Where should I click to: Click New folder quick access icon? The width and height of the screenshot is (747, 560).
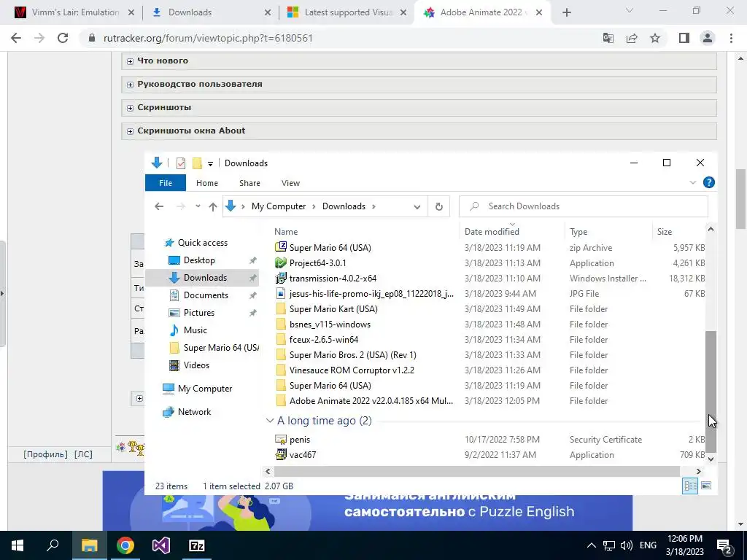pos(197,163)
